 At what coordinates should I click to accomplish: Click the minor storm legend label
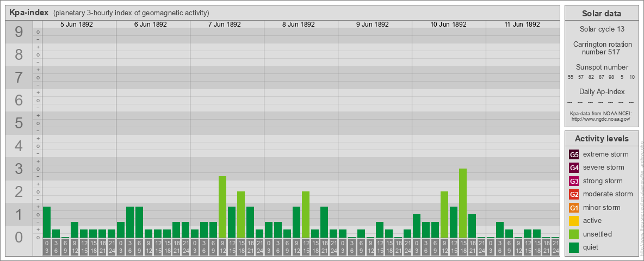[602, 208]
